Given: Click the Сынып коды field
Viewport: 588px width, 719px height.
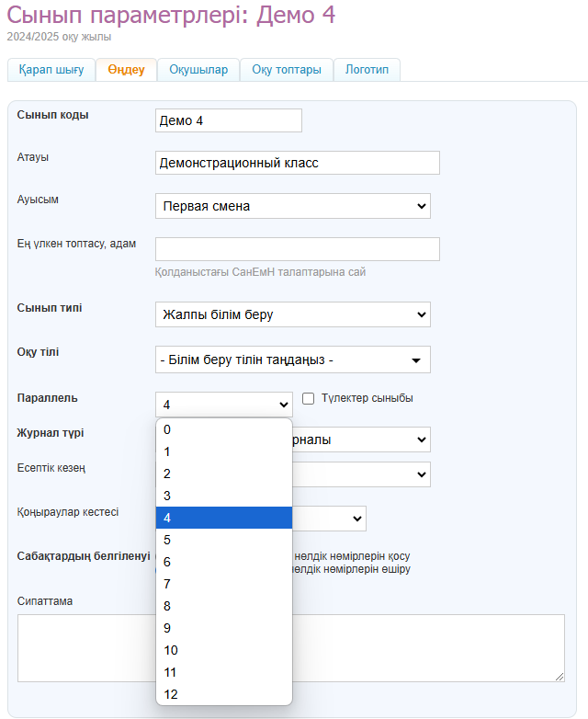Looking at the screenshot, I should pos(228,120).
